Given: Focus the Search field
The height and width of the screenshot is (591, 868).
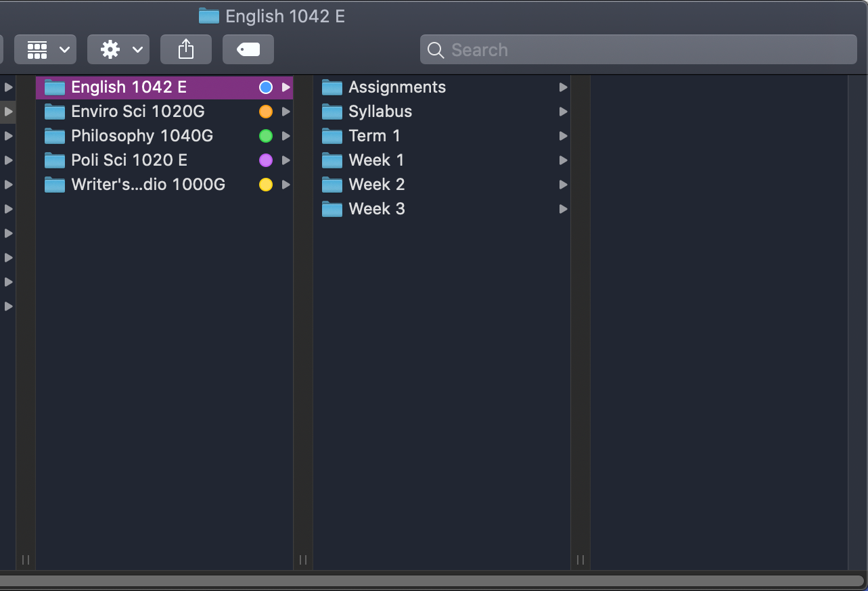Looking at the screenshot, I should [x=639, y=49].
